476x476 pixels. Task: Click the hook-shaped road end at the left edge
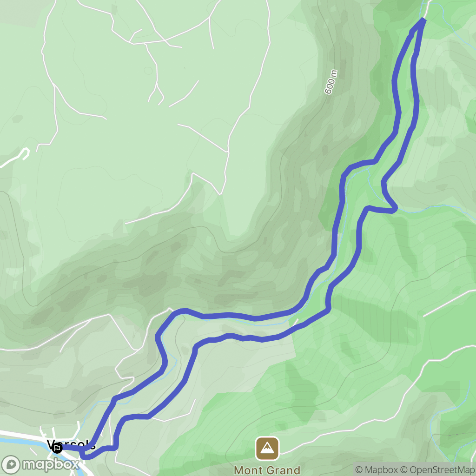(x=25, y=152)
